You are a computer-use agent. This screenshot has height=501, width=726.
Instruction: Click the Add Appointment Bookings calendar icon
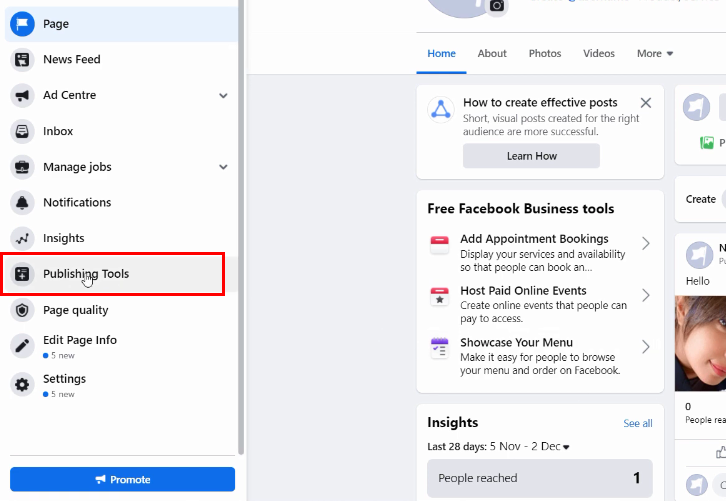tap(439, 244)
